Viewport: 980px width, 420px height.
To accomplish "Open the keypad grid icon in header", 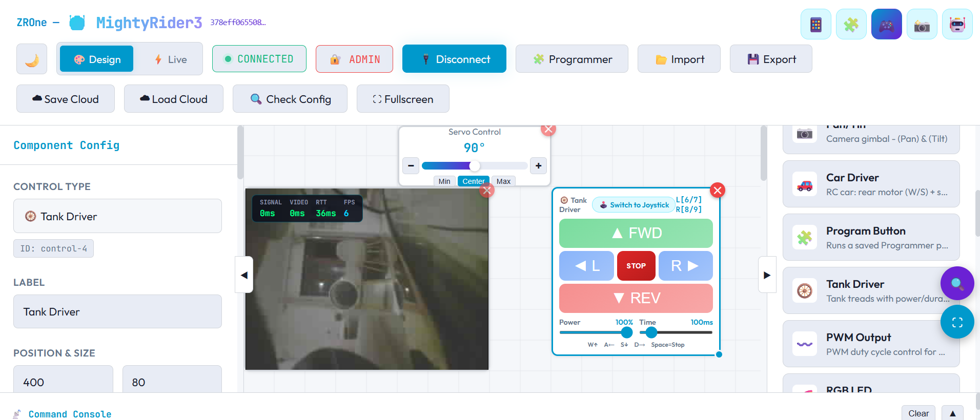I will click(816, 24).
